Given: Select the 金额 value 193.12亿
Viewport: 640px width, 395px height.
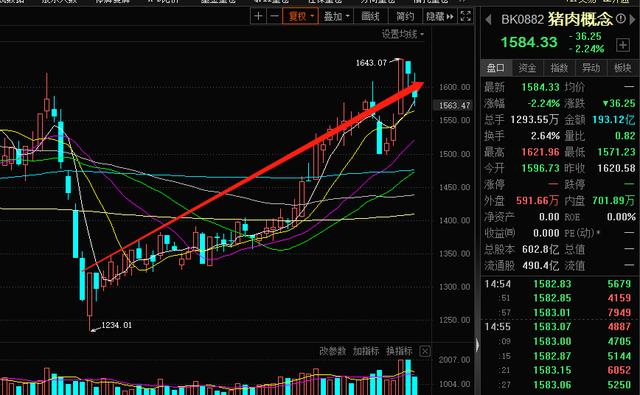Looking at the screenshot, I should pos(613,120).
